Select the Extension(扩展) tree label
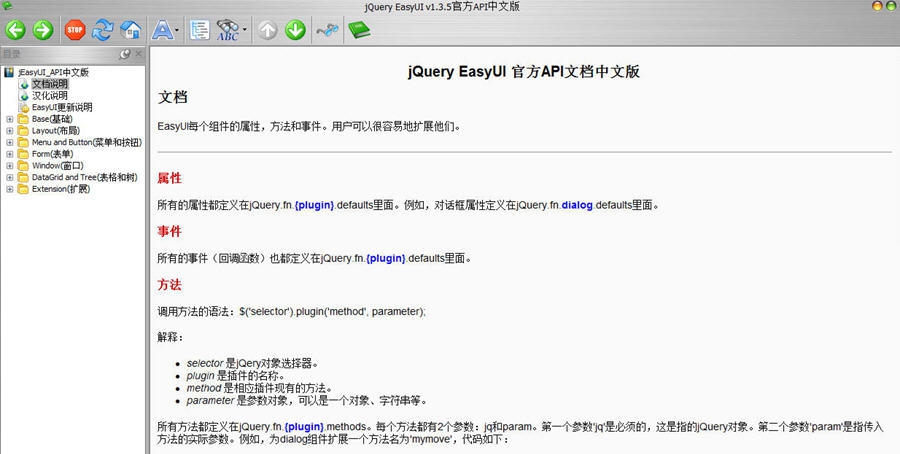Image resolution: width=900 pixels, height=454 pixels. (x=61, y=189)
